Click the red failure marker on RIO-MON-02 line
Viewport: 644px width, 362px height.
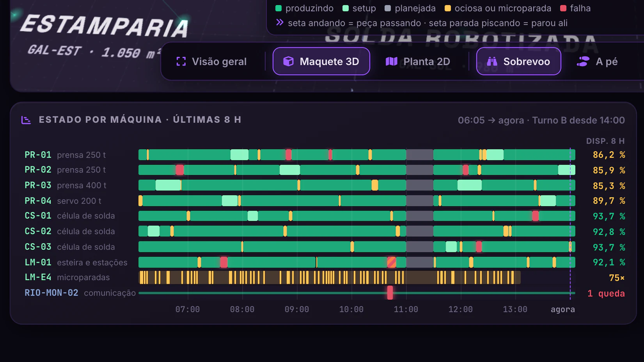(390, 293)
